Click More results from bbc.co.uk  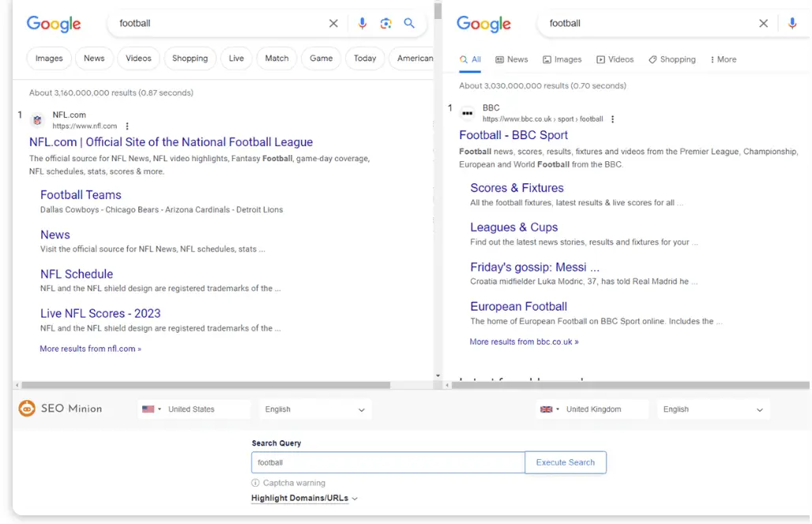[x=524, y=342]
